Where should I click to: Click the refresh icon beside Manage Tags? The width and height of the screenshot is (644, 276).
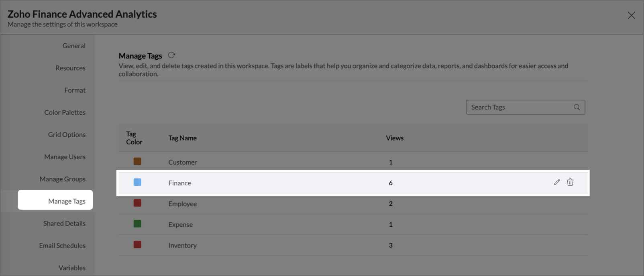coord(171,55)
